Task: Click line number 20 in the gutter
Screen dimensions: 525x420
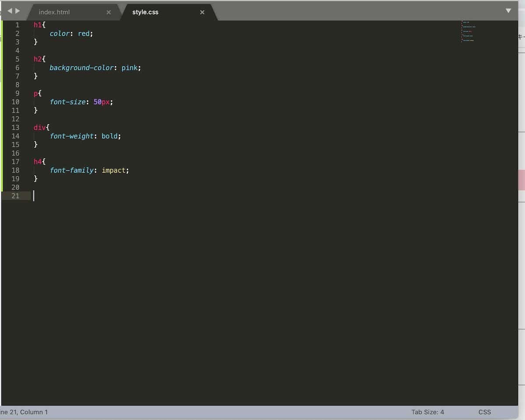Action: pos(15,187)
